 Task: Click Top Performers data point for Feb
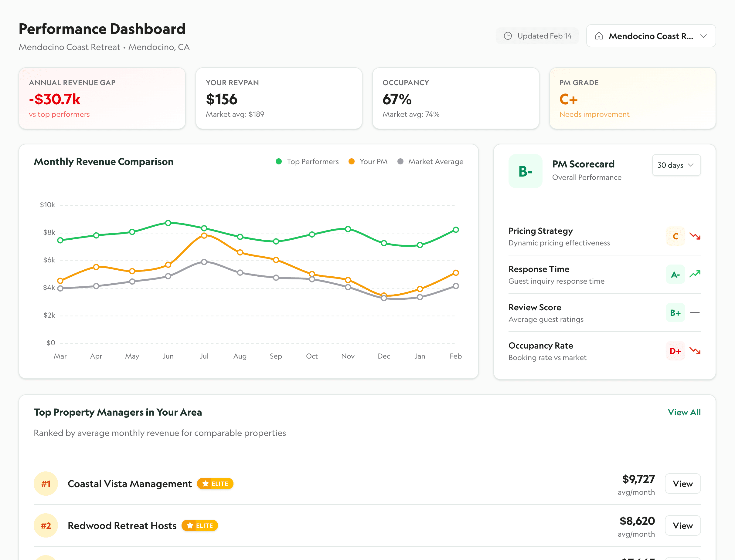(456, 230)
